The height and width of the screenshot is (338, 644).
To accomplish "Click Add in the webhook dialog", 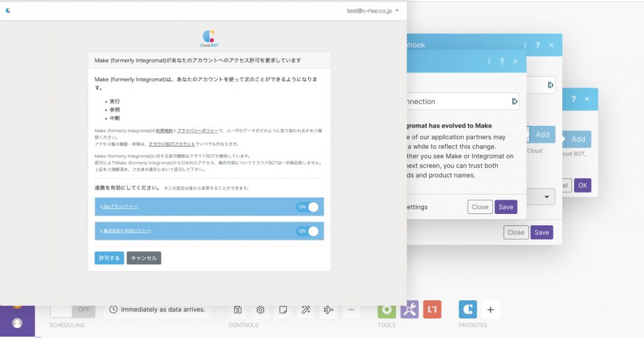I will [x=541, y=135].
